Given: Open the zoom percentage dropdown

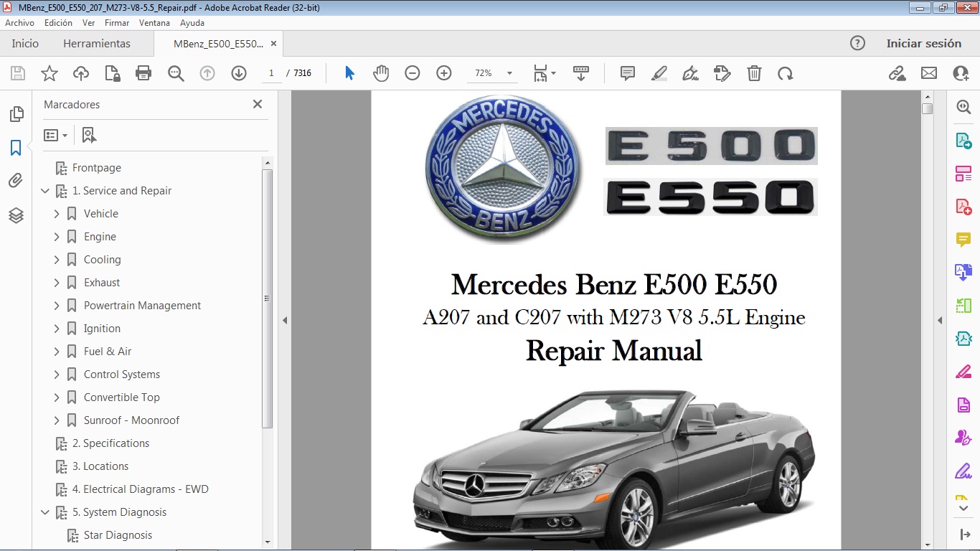Looking at the screenshot, I should (x=509, y=72).
